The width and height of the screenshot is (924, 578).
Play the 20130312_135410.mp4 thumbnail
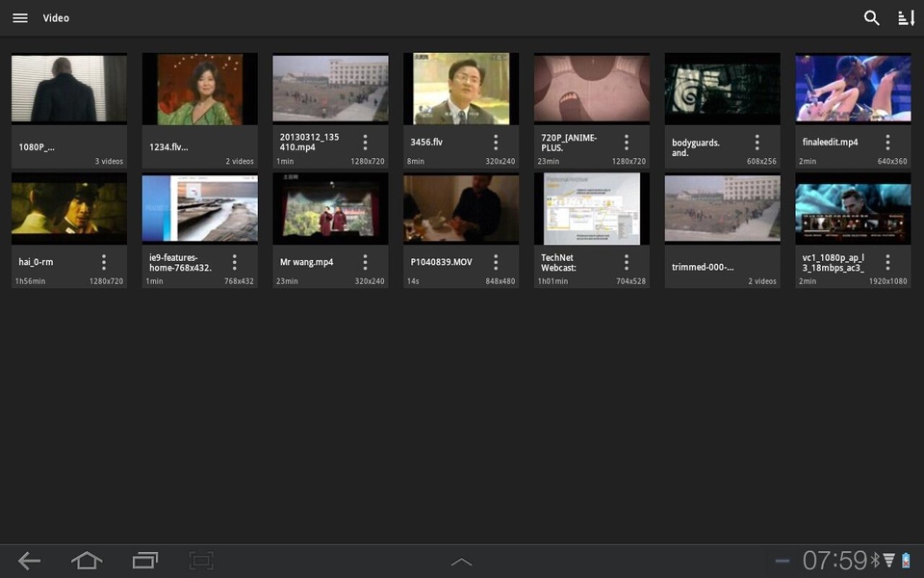330,89
